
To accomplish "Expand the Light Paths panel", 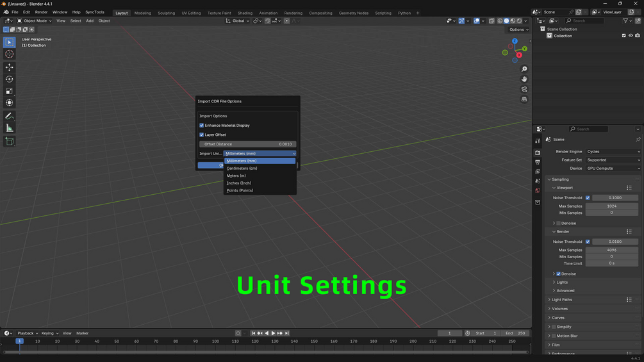I will (562, 300).
